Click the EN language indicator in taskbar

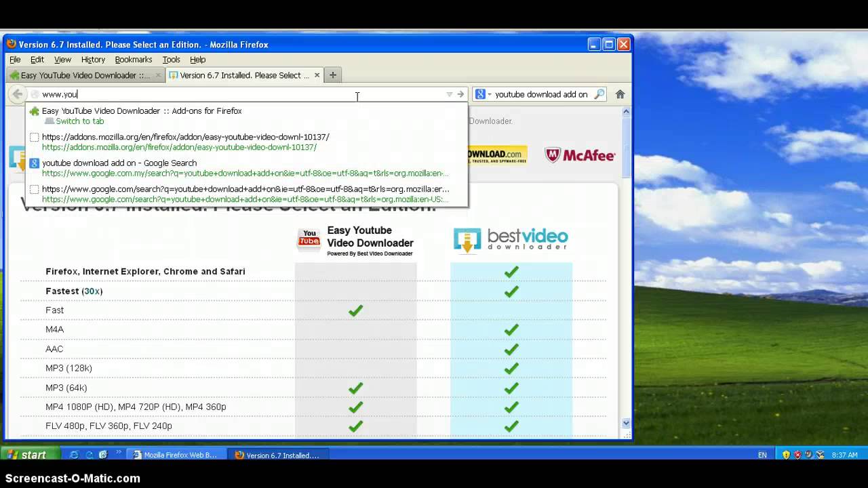point(762,455)
